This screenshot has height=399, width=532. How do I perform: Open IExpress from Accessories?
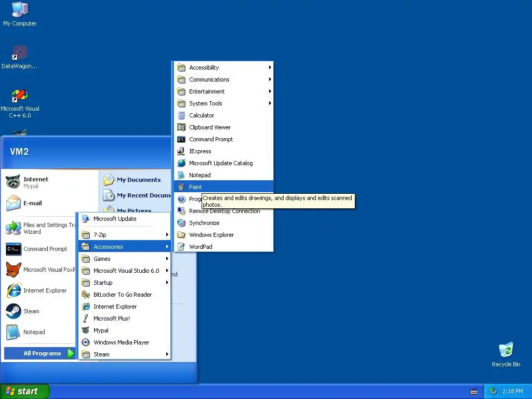pyautogui.click(x=223, y=151)
